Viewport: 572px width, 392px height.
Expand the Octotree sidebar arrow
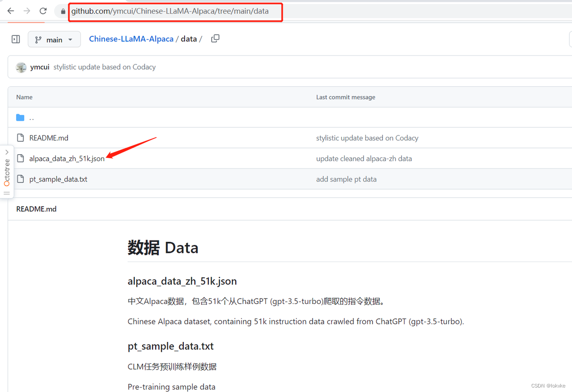click(x=7, y=152)
